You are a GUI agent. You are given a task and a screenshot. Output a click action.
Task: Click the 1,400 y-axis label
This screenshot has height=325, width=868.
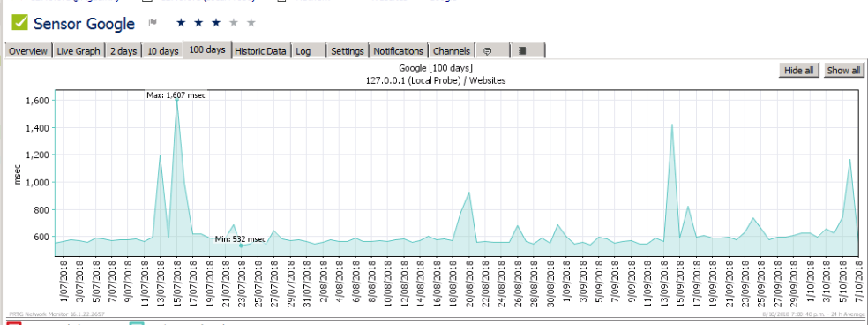point(38,127)
